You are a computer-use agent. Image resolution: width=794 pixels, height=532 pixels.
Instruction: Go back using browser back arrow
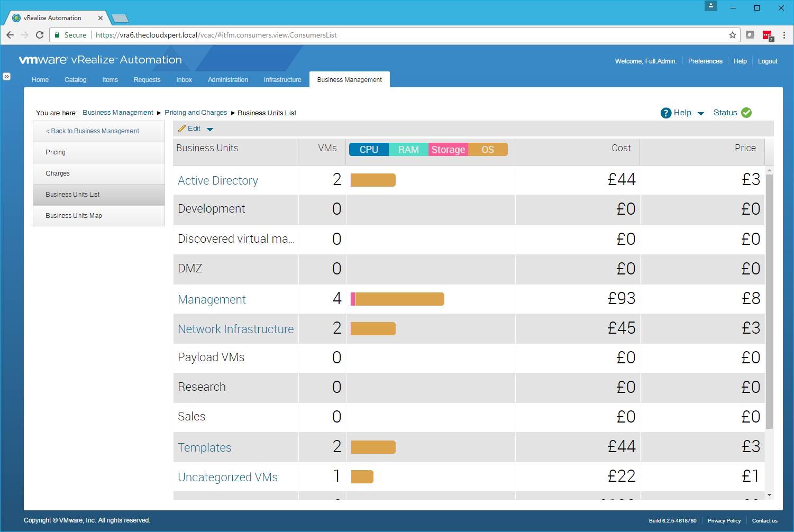tap(10, 35)
